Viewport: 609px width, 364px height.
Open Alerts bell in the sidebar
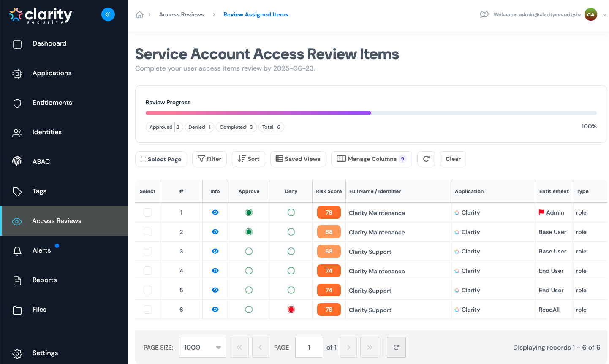click(x=17, y=251)
